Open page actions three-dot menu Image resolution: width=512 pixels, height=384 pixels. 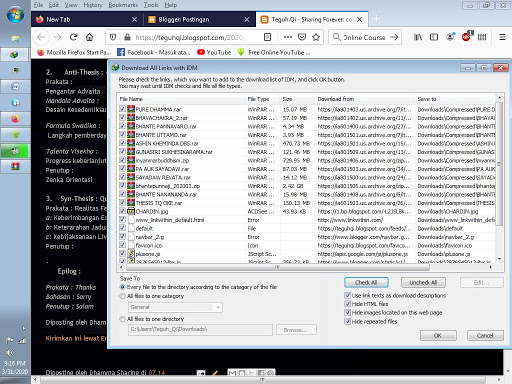coord(288,37)
